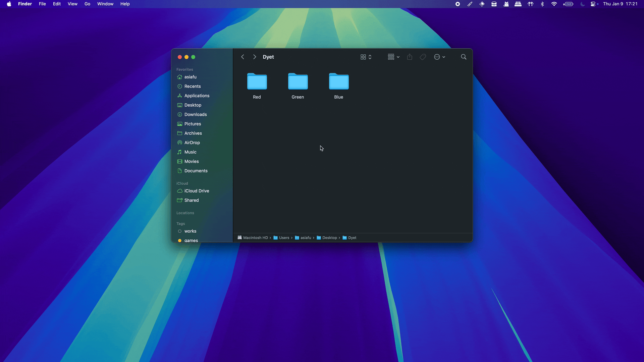Viewport: 644px width, 362px height.
Task: Open the Finder search magnifier
Action: tap(464, 57)
